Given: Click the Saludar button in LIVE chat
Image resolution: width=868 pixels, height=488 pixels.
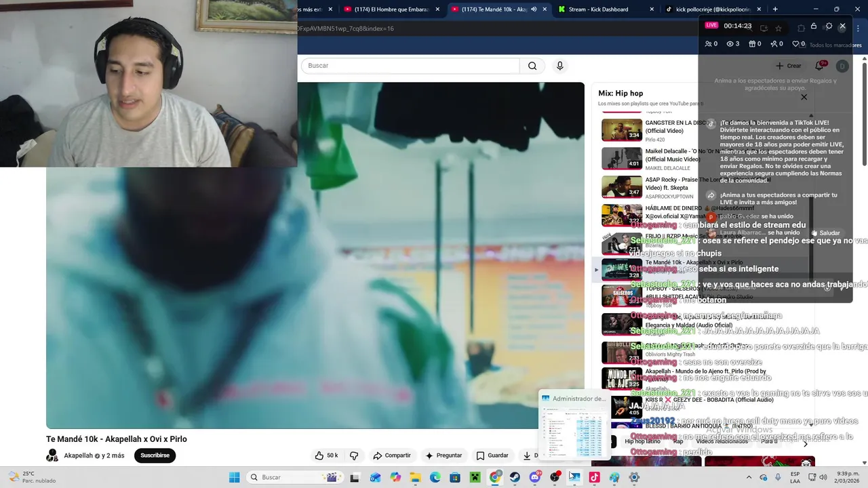Looking at the screenshot, I should (825, 233).
